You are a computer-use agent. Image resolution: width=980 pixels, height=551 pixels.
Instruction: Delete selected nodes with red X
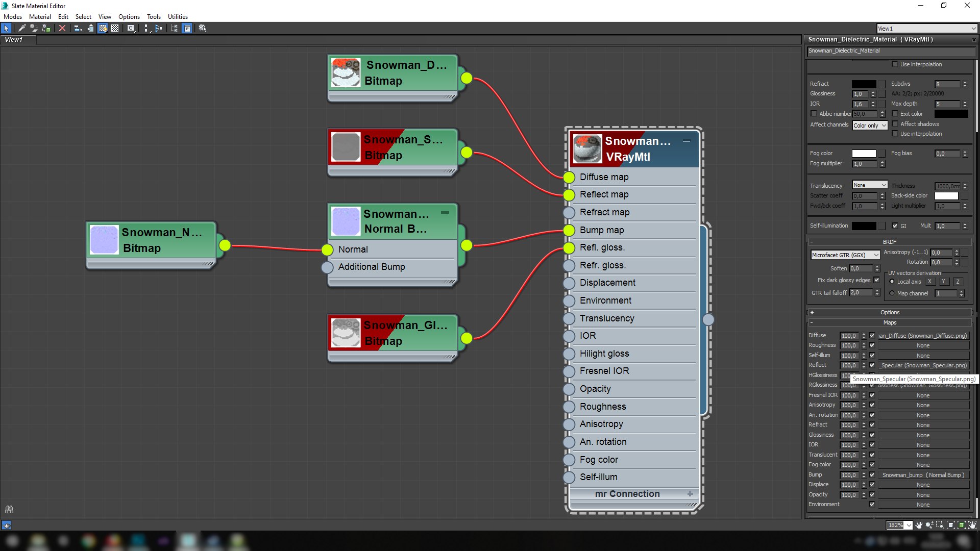(x=62, y=28)
